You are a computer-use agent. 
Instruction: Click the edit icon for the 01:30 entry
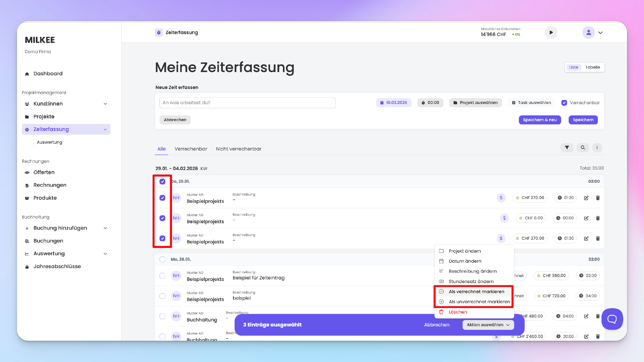pyautogui.click(x=586, y=198)
